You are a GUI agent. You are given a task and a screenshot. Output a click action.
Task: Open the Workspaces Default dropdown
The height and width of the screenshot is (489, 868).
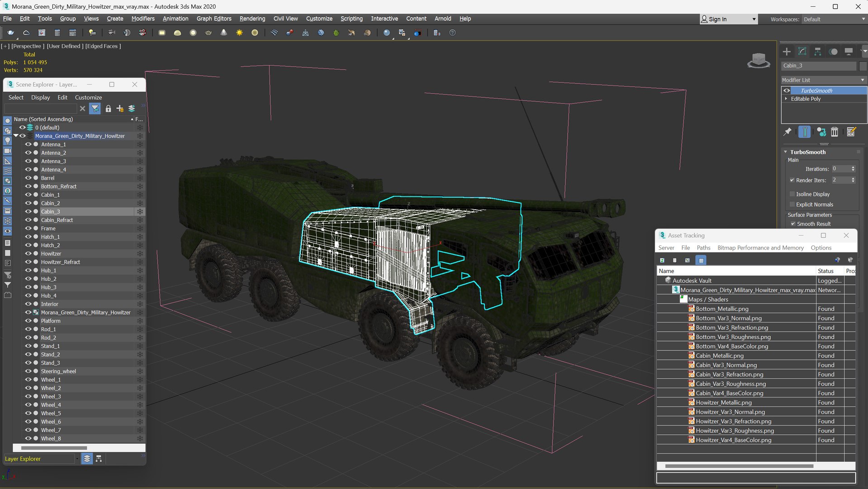coord(834,19)
